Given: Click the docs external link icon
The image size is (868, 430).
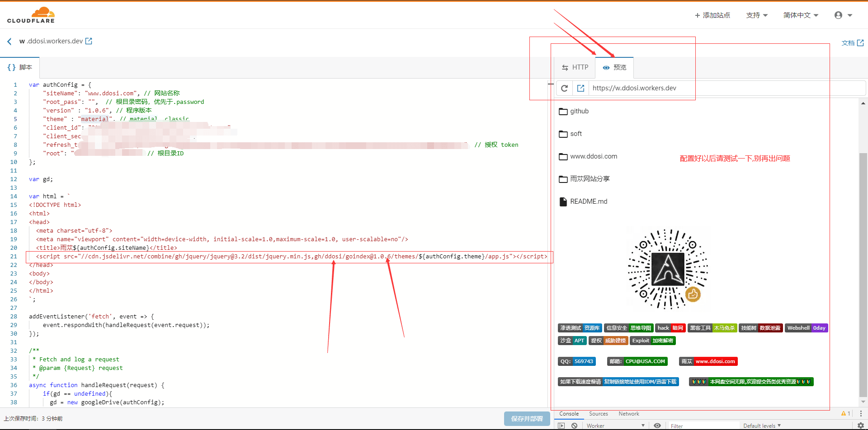Looking at the screenshot, I should [x=860, y=43].
